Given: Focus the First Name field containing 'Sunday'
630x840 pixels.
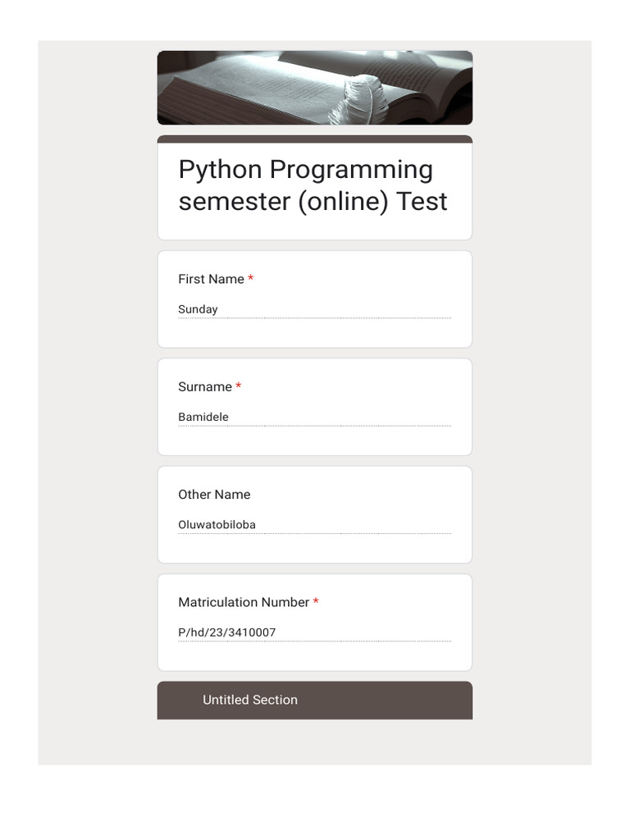Looking at the screenshot, I should pyautogui.click(x=314, y=309).
